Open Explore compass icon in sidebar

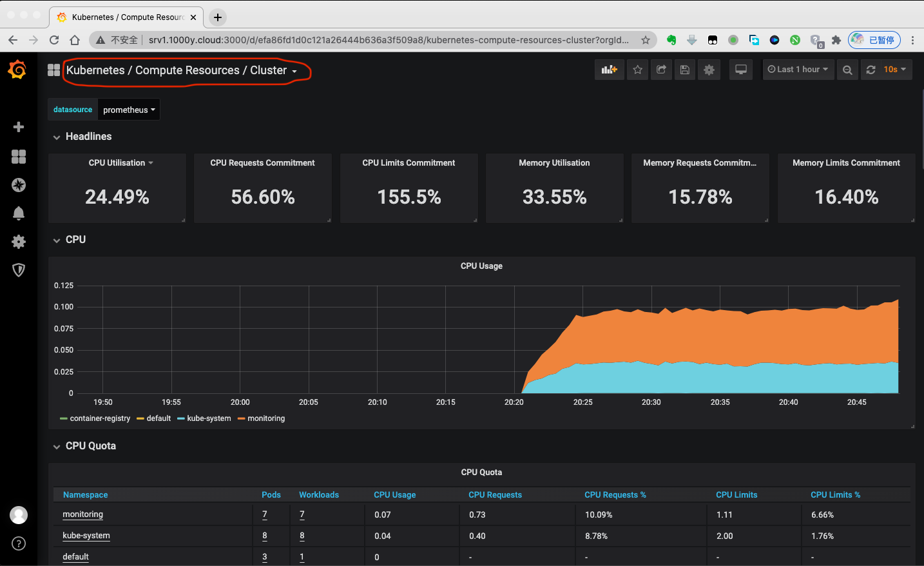(x=19, y=185)
